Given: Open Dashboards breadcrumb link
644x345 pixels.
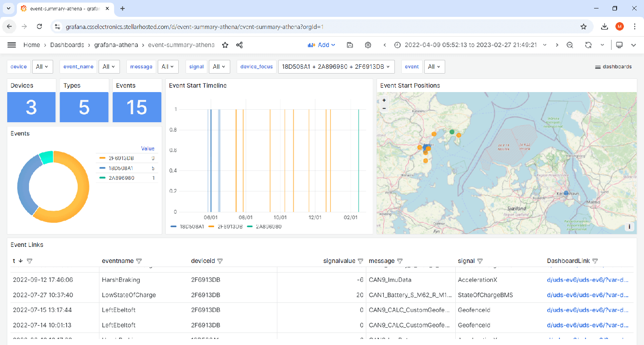Looking at the screenshot, I should pyautogui.click(x=67, y=45).
